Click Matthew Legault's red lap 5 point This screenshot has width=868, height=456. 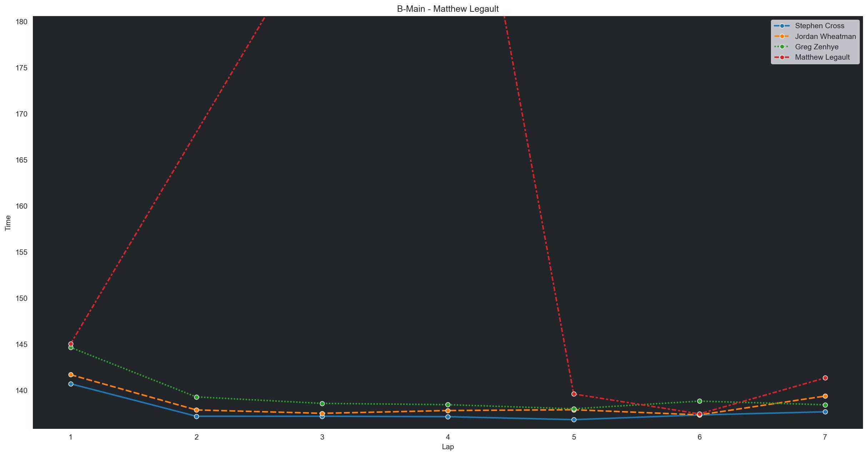tap(574, 394)
